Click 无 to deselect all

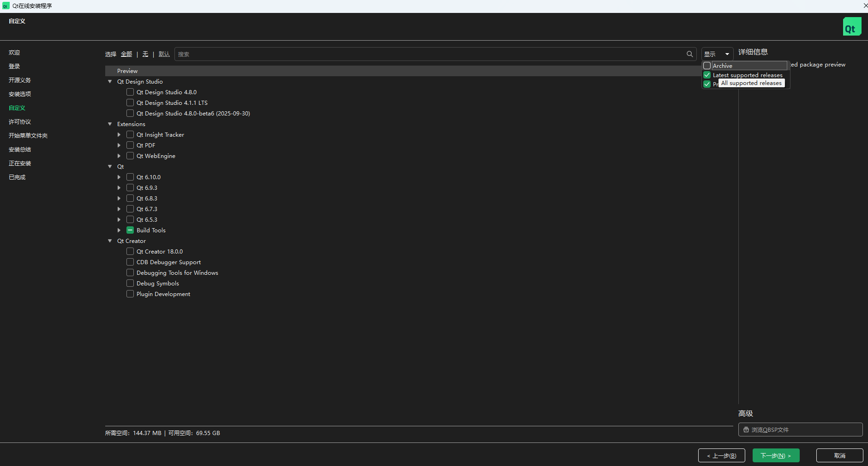point(145,54)
